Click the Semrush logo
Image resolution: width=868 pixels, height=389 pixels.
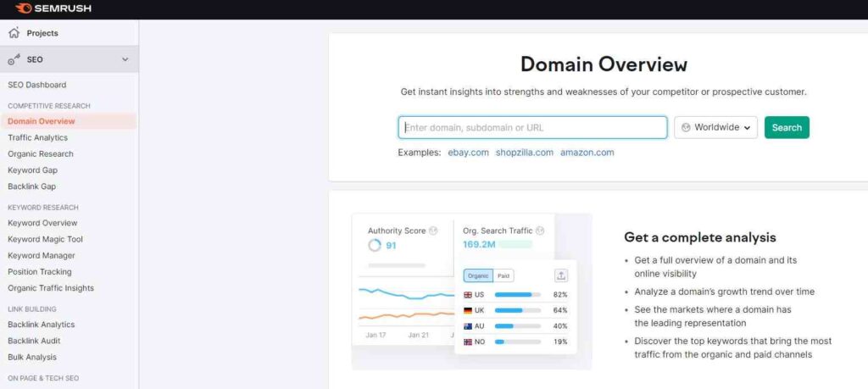coord(53,8)
